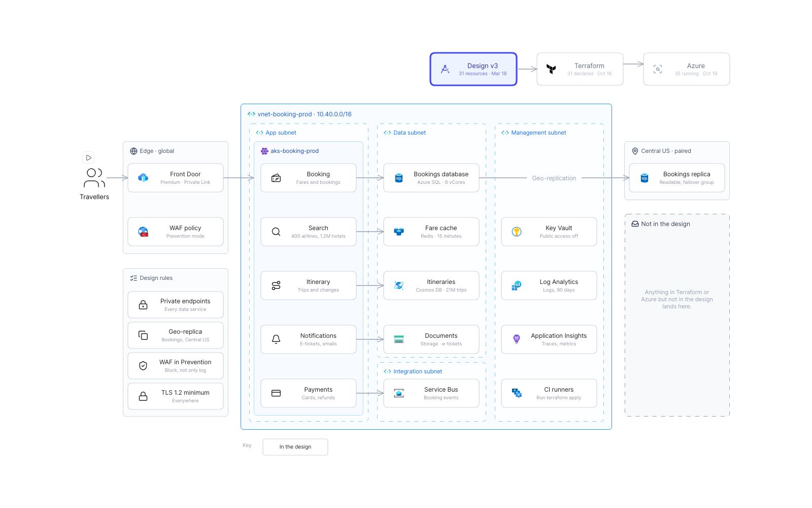
Task: Click the Fare cache Redis icon
Action: [x=399, y=232]
